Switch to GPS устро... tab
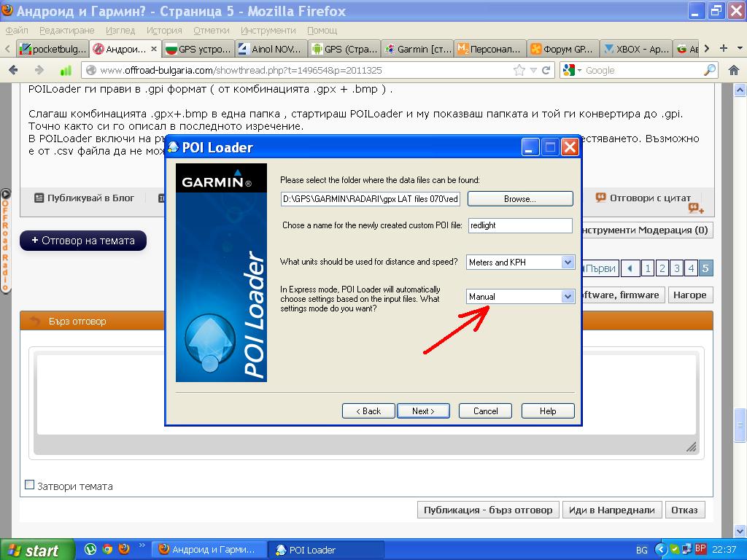The image size is (747, 560). pos(198,49)
